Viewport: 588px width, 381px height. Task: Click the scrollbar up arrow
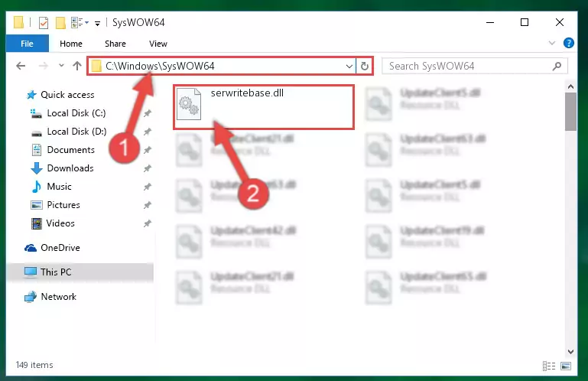[570, 87]
